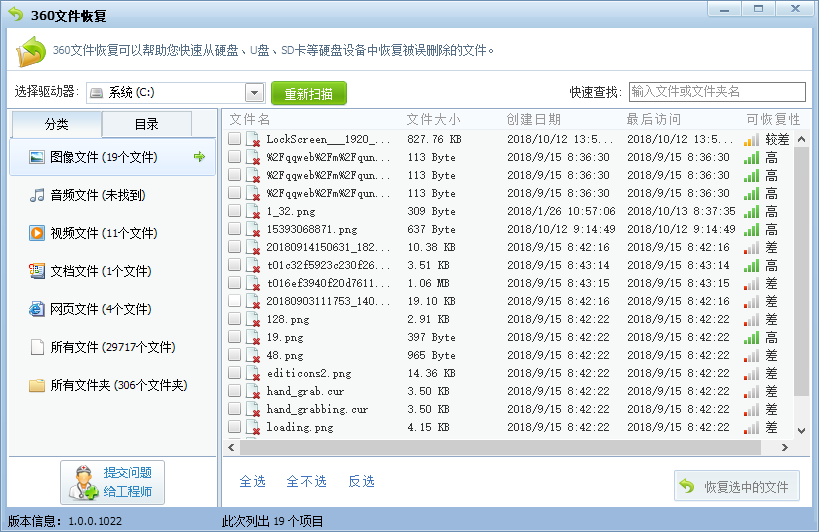The height and width of the screenshot is (532, 819).
Task: Click the 全选 link
Action: tap(252, 482)
